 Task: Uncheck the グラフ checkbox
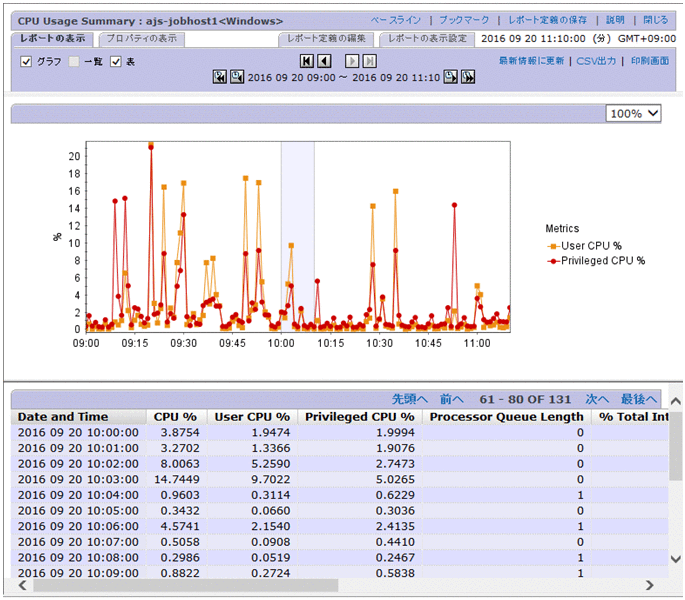click(27, 62)
